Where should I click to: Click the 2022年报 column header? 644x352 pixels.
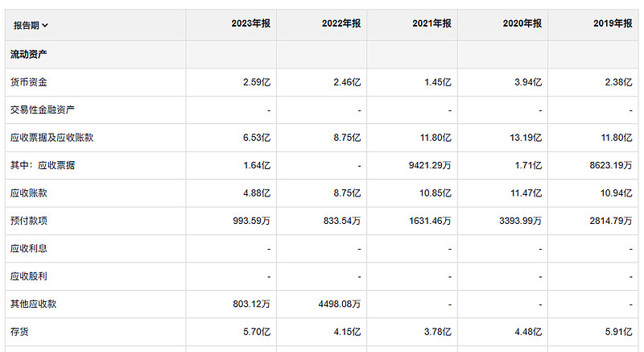point(341,24)
